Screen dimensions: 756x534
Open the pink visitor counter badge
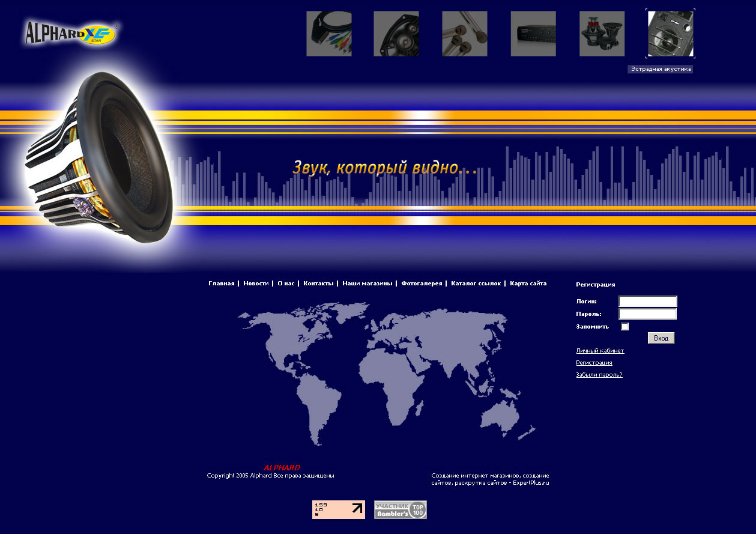(339, 509)
